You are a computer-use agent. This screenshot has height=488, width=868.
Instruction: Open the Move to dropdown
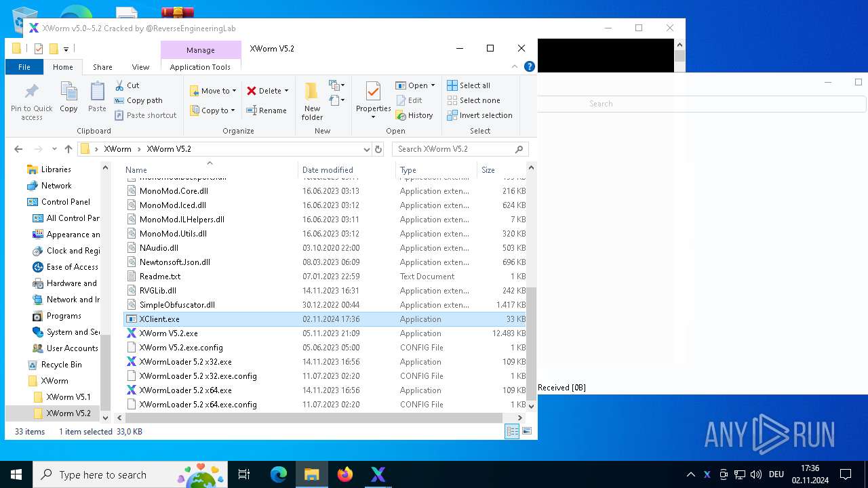pos(213,91)
